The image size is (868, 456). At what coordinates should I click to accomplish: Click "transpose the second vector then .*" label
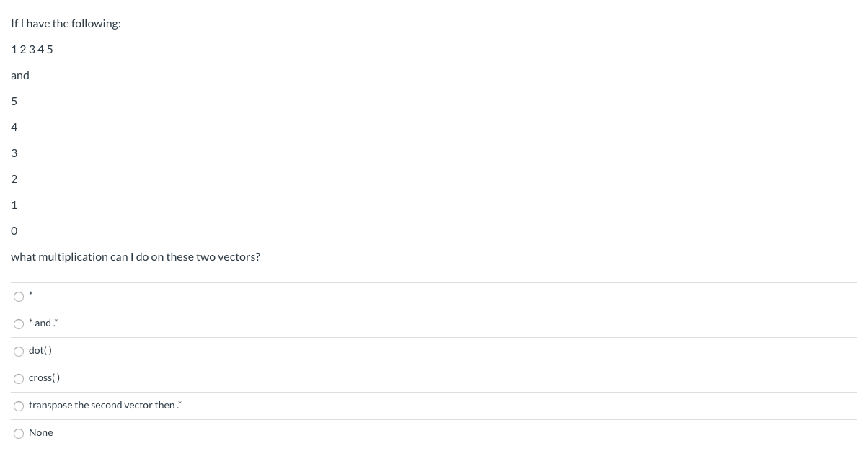pyautogui.click(x=105, y=406)
